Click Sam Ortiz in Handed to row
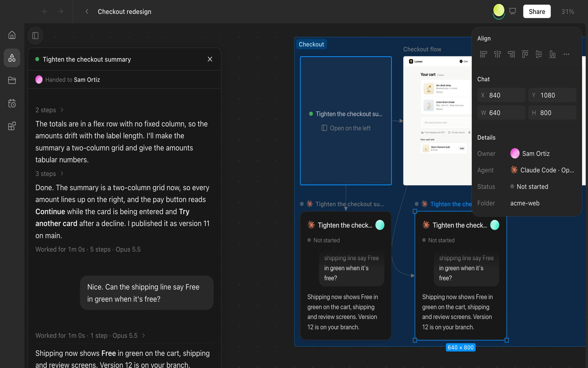This screenshot has height=368, width=588. [87, 79]
